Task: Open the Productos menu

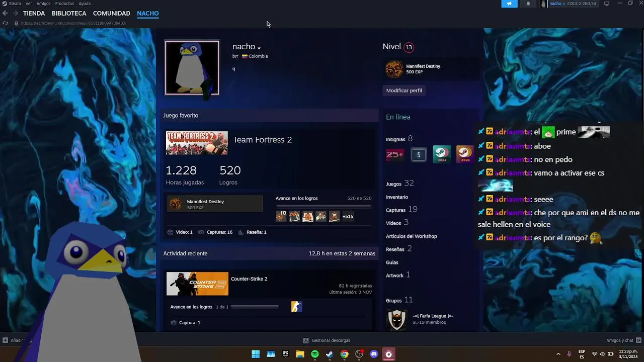Action: [x=64, y=4]
